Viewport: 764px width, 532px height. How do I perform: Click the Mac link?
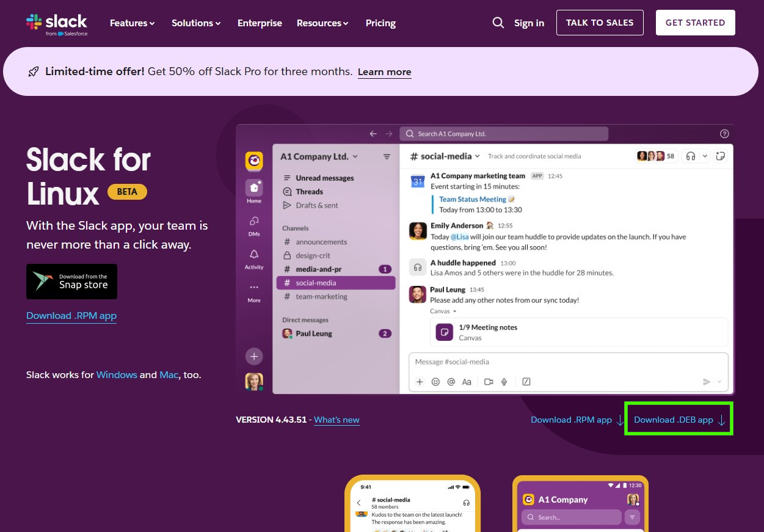(x=169, y=375)
